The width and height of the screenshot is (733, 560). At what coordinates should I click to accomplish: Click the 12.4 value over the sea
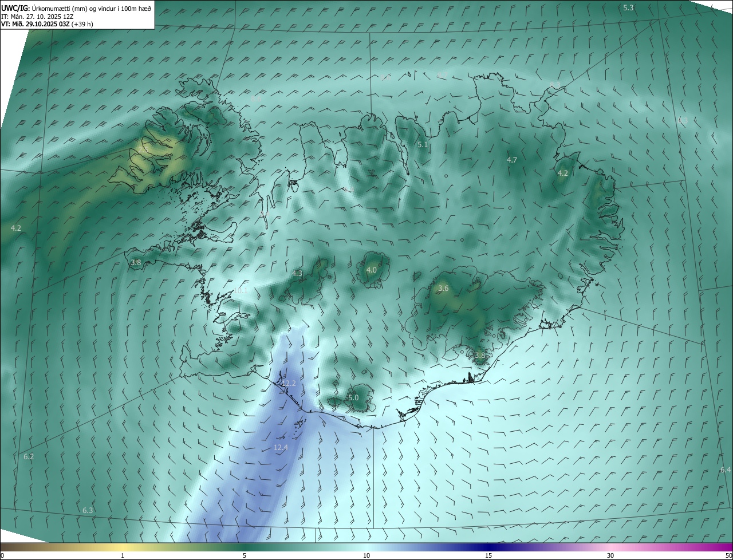tap(281, 447)
